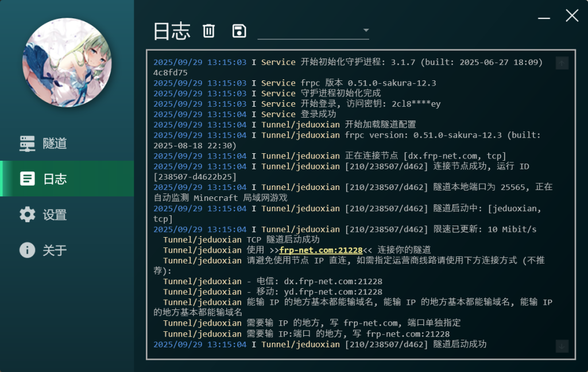Click the info icon beside 关于

pyautogui.click(x=27, y=250)
